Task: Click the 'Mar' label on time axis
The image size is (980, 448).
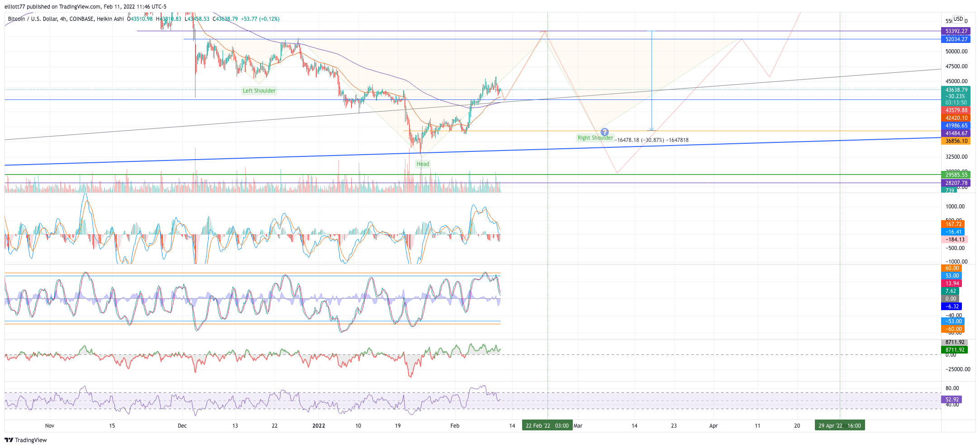Action: point(578,426)
